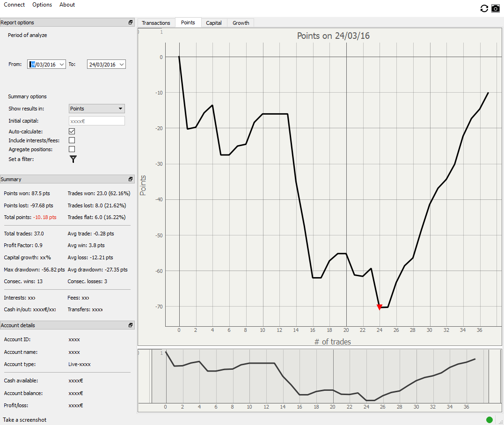Click the Period of analyze label

click(27, 36)
